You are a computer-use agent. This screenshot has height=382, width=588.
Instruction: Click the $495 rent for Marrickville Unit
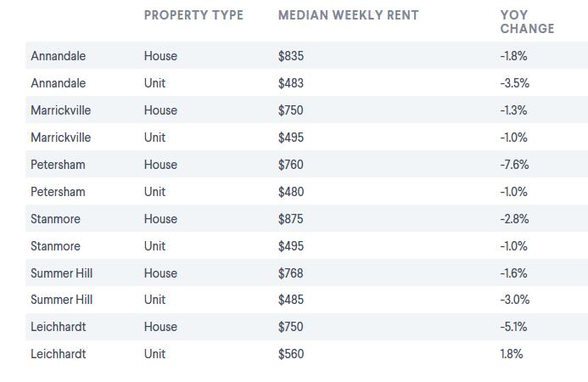[291, 138]
